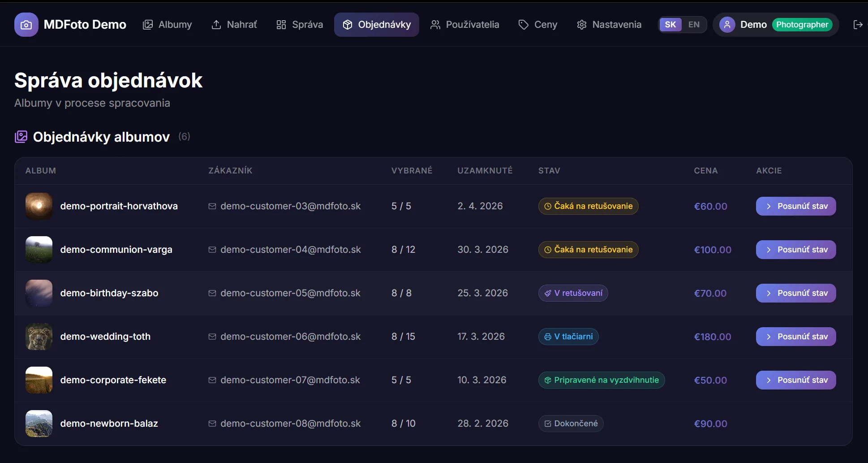The image size is (868, 463).
Task: Switch to the Používatelia tab
Action: click(x=464, y=25)
